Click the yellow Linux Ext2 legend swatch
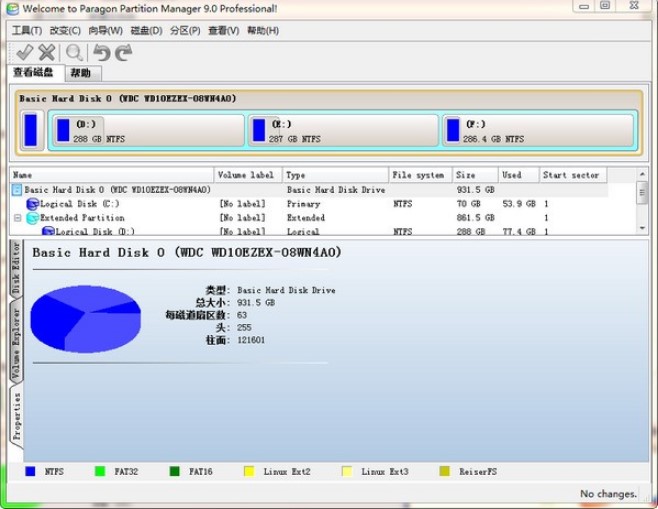The height and width of the screenshot is (509, 658). (249, 471)
